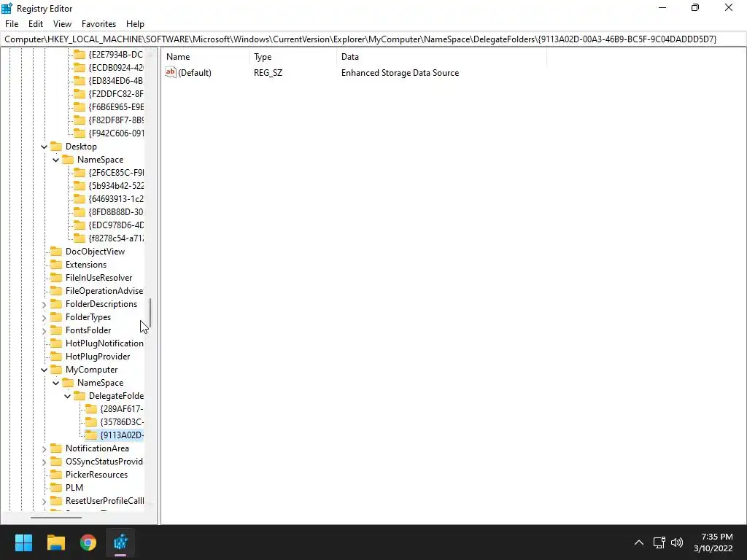This screenshot has width=747, height=560.
Task: Click the {f8278c54-a71 key folder icon
Action: pyautogui.click(x=80, y=238)
